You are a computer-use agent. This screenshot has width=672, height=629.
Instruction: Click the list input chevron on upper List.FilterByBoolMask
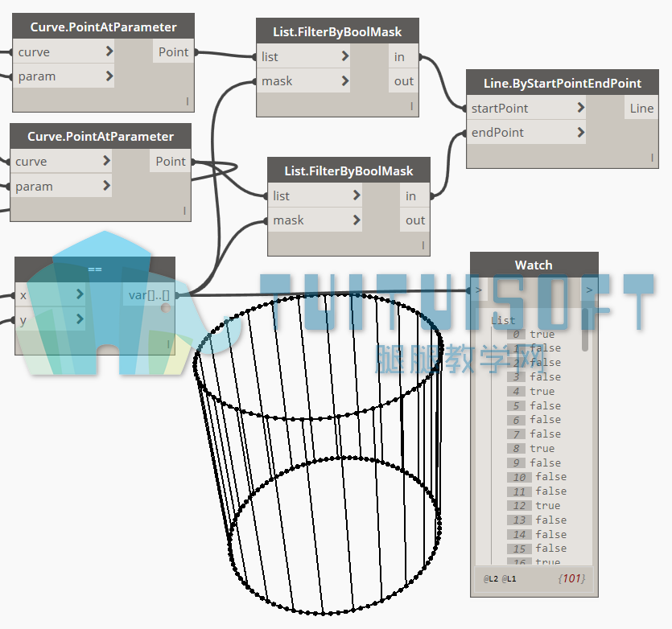pyautogui.click(x=345, y=56)
